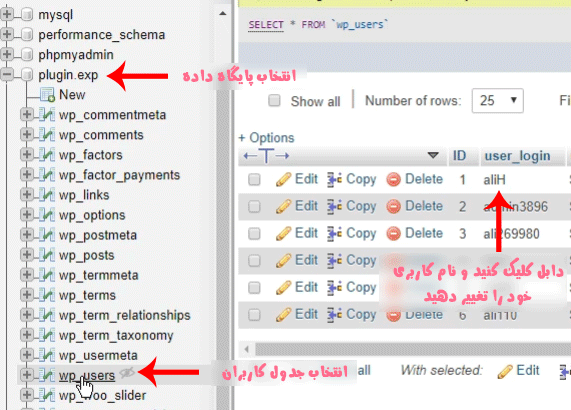Screen dimensions: 571x410
Task: Expand the wp_term_relationships table node
Action: (x=27, y=315)
